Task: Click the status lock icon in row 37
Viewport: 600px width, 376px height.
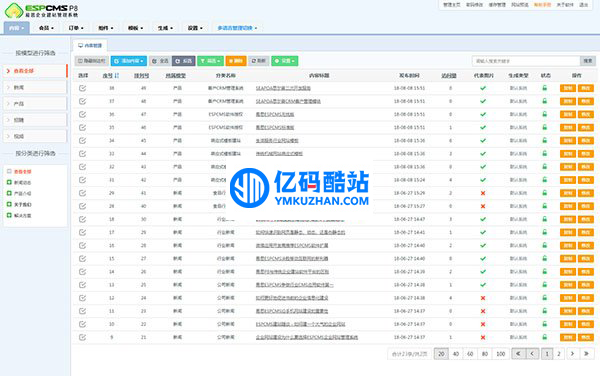Action: pyautogui.click(x=545, y=101)
